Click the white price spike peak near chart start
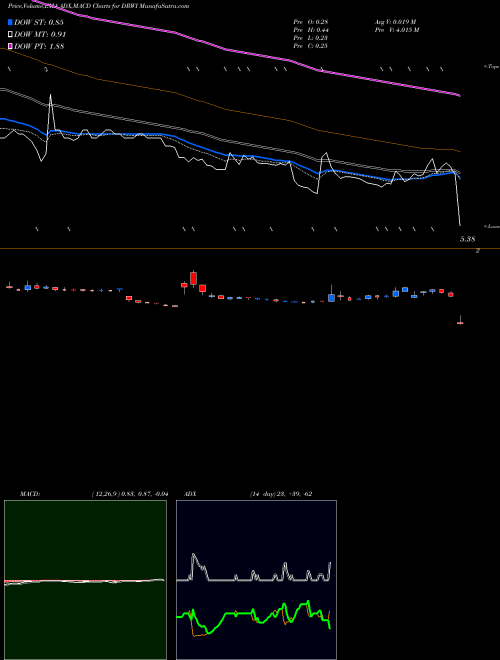 tap(51, 96)
